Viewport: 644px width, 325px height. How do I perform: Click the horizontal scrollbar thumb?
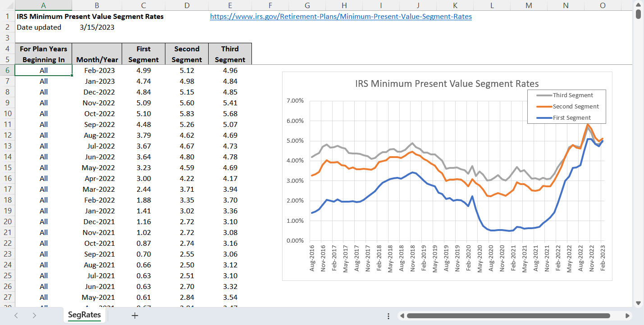click(508, 316)
